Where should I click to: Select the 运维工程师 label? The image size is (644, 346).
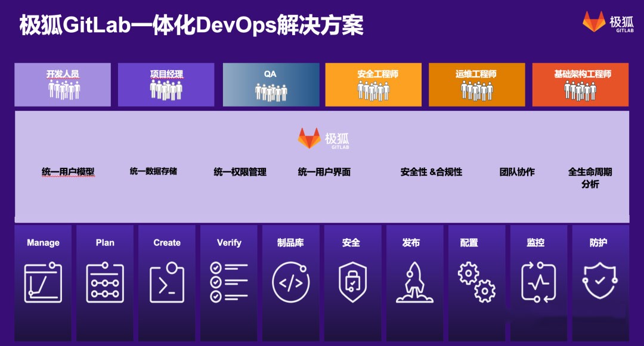476,74
